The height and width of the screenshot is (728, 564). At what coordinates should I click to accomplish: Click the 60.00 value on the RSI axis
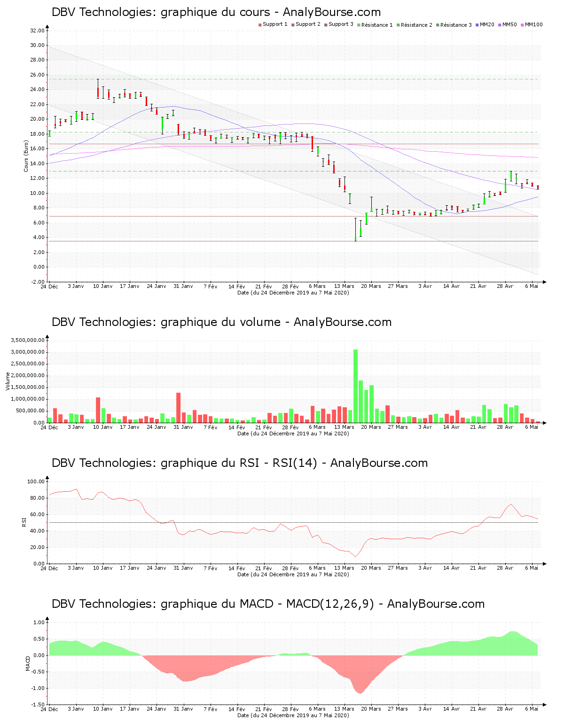pyautogui.click(x=37, y=514)
